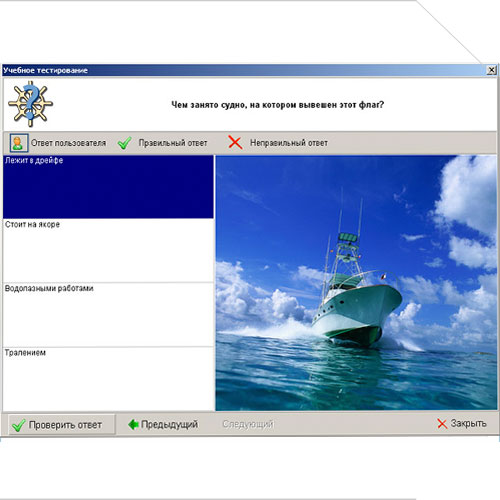Click the green left arrow icon
This screenshot has width=500, height=500.
[133, 424]
